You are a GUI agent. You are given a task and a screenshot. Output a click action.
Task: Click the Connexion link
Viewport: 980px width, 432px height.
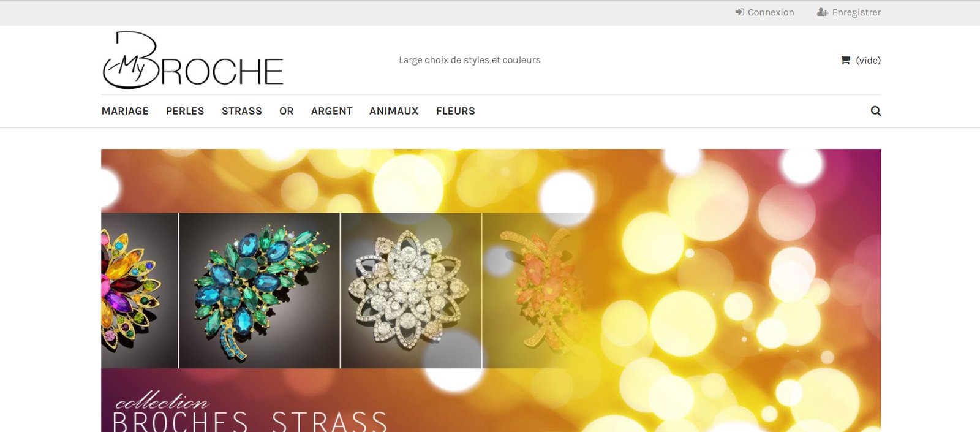point(771,12)
